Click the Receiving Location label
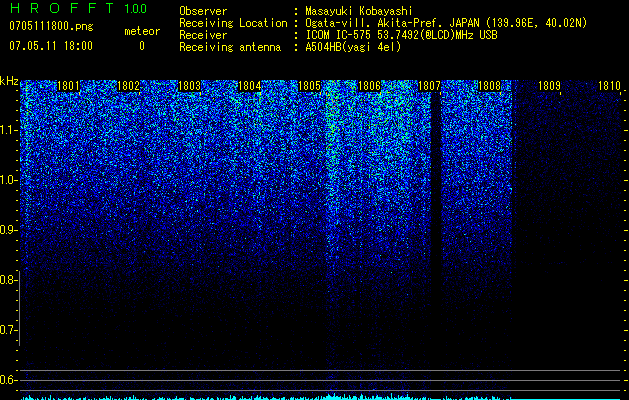This screenshot has height=400, width=629. click(x=233, y=23)
